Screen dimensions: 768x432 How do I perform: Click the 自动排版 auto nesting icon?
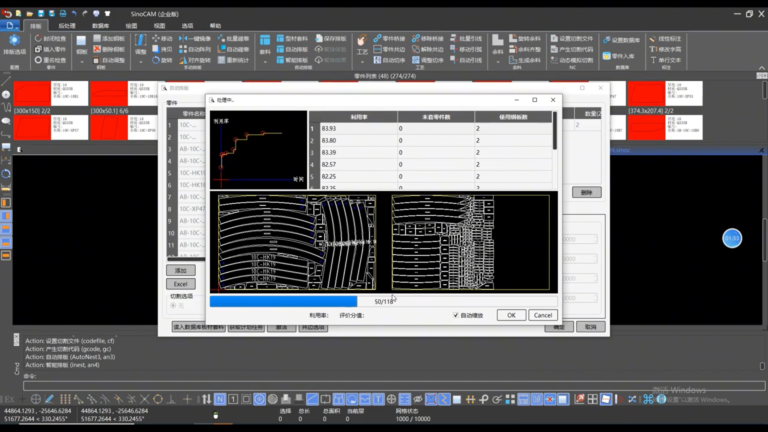point(280,49)
